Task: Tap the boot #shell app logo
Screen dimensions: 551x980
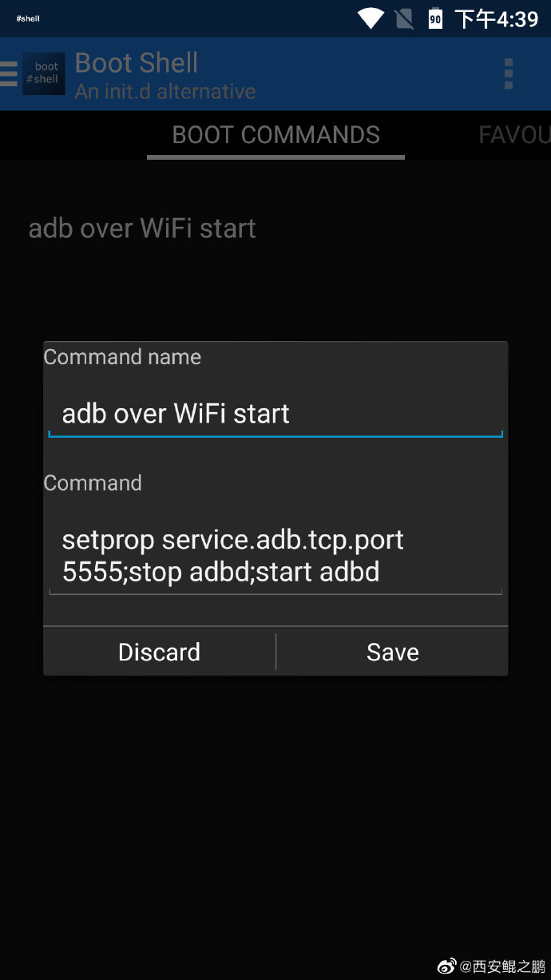Action: tap(44, 73)
